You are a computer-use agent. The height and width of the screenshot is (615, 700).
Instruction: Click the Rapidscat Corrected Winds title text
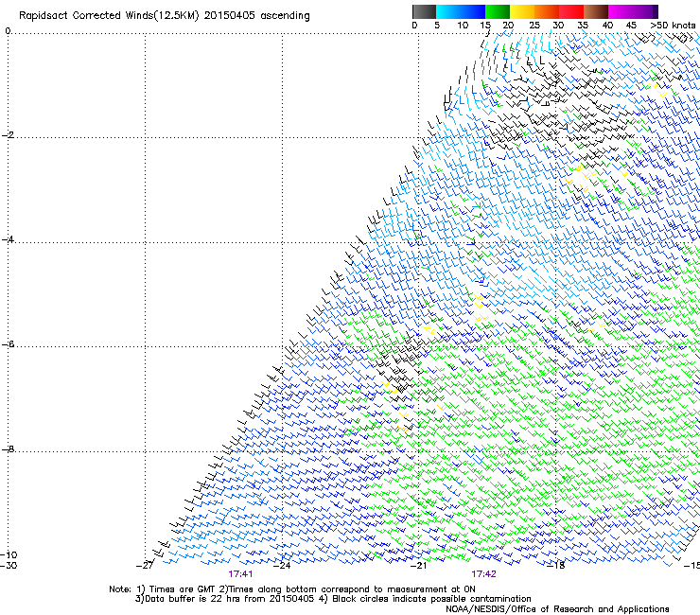[165, 16]
